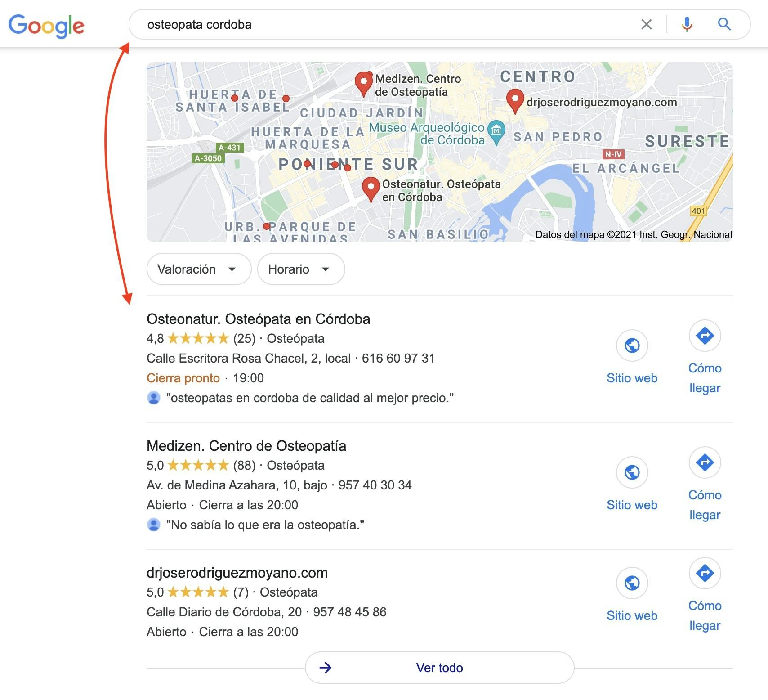The width and height of the screenshot is (768, 700).
Task: Click 'Sitio web' link for Medizen
Action: [x=632, y=505]
